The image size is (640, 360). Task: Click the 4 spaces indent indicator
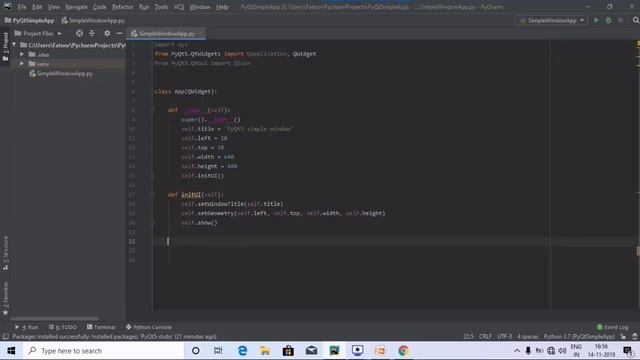point(528,336)
